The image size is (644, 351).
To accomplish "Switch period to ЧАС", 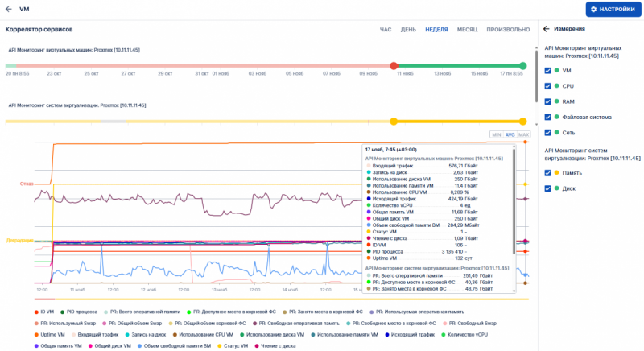I will point(386,29).
